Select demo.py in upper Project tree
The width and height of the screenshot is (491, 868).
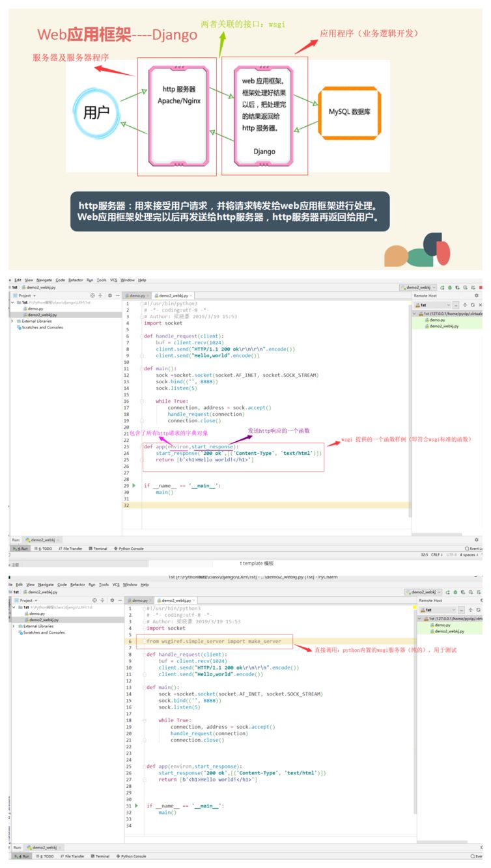[x=35, y=308]
